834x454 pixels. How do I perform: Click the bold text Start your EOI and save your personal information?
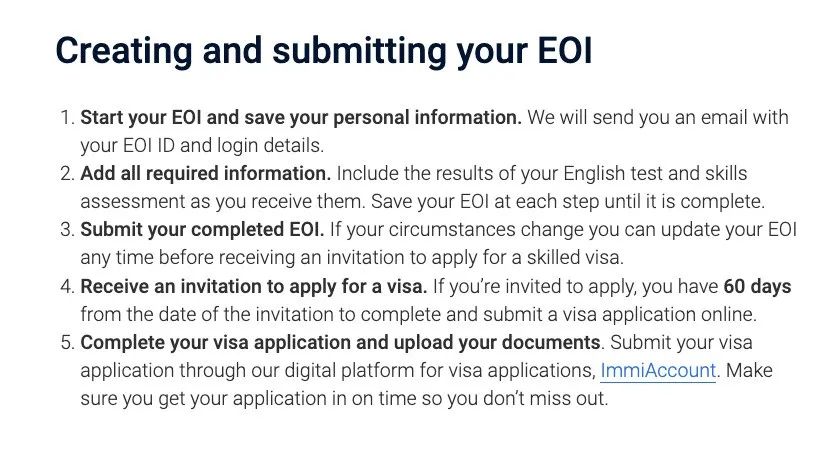[x=301, y=117]
